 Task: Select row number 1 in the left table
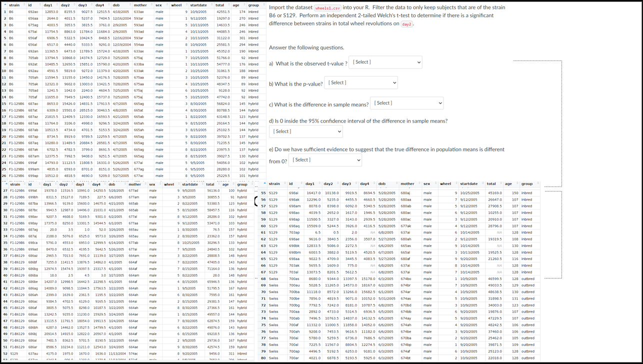(x=4, y=11)
